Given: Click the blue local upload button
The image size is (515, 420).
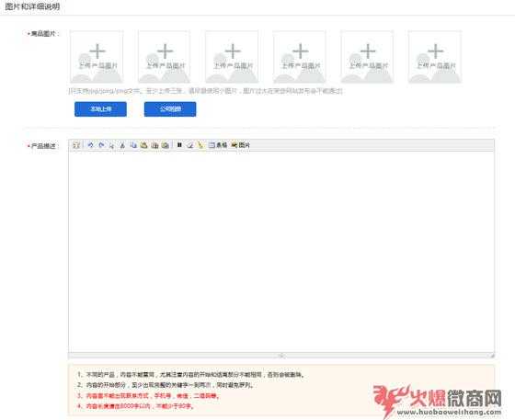Looking at the screenshot, I should click(x=100, y=109).
